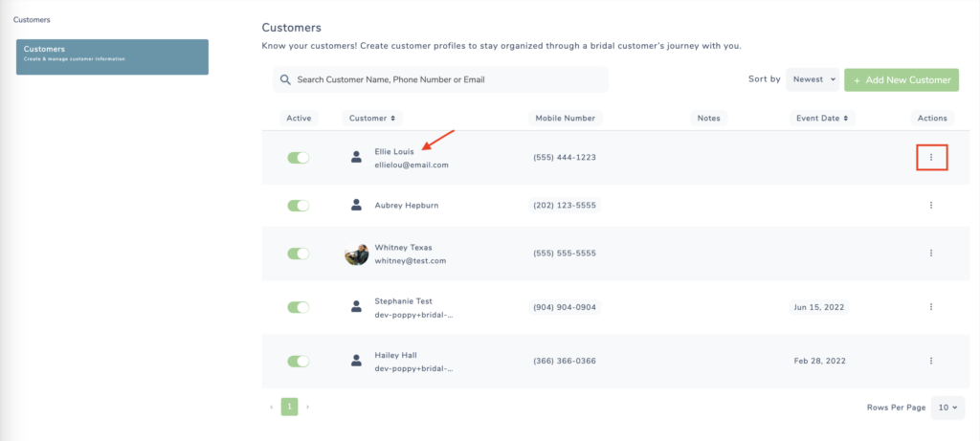Image resolution: width=980 pixels, height=441 pixels.
Task: Click the search magnifier icon
Action: pyautogui.click(x=285, y=80)
